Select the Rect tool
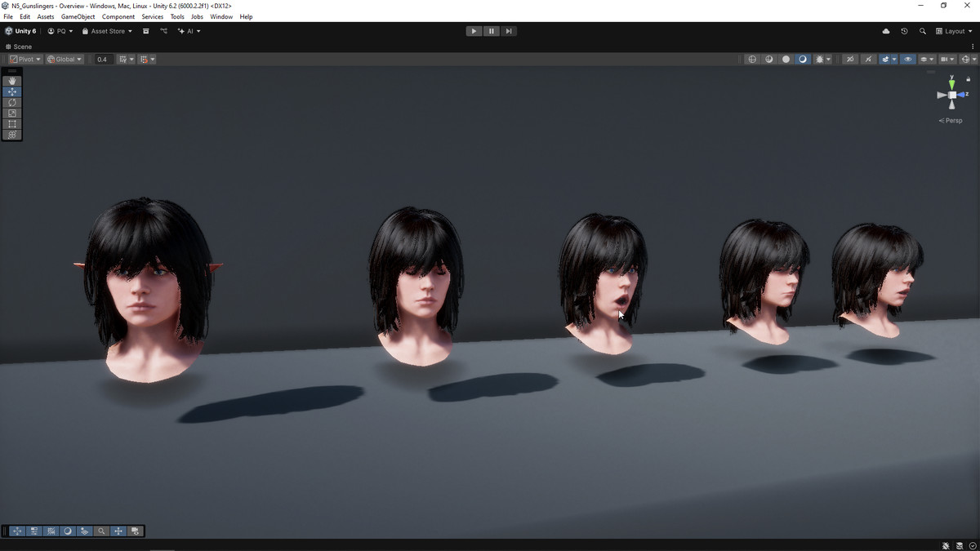This screenshot has width=980, height=551. 12,124
